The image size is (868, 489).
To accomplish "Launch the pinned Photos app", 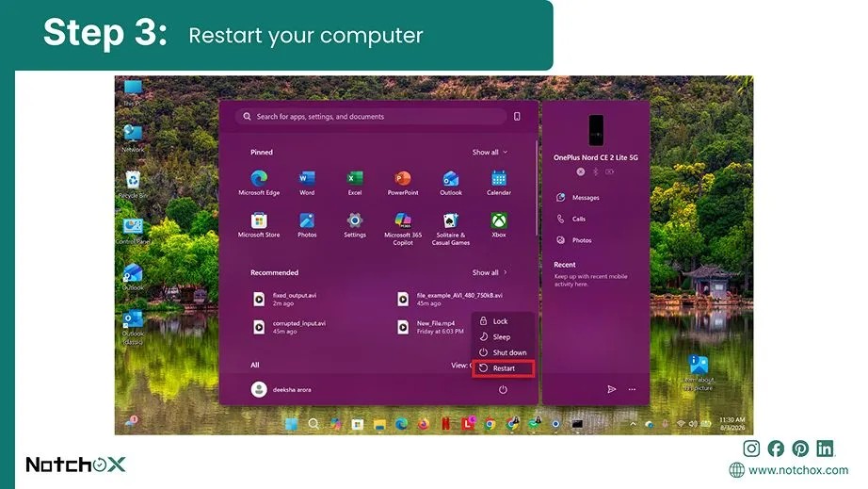I will point(307,225).
